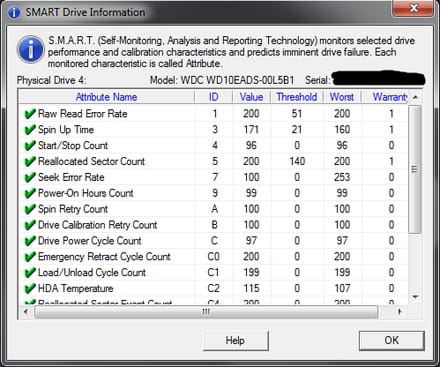
Task: Click the large blue information icon beside the description
Action: coord(31,50)
